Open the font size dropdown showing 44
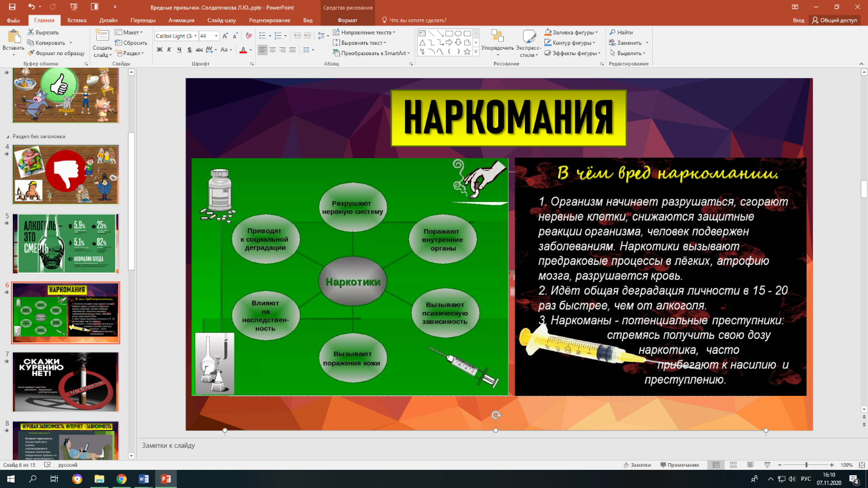Image resolution: width=868 pixels, height=488 pixels. (x=216, y=36)
